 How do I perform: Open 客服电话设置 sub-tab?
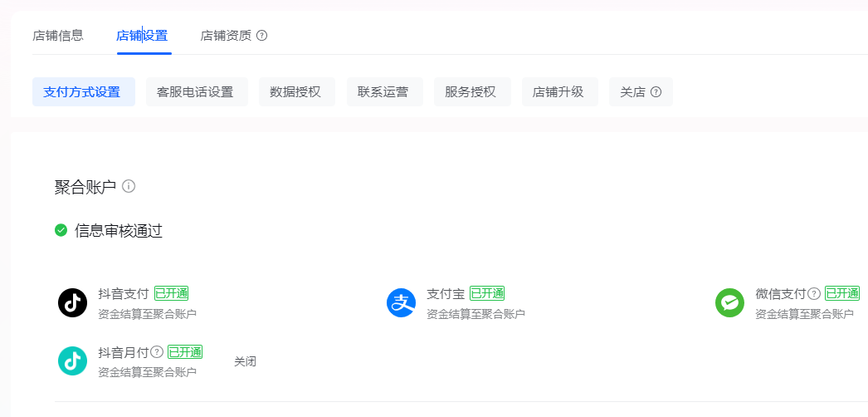pyautogui.click(x=197, y=92)
